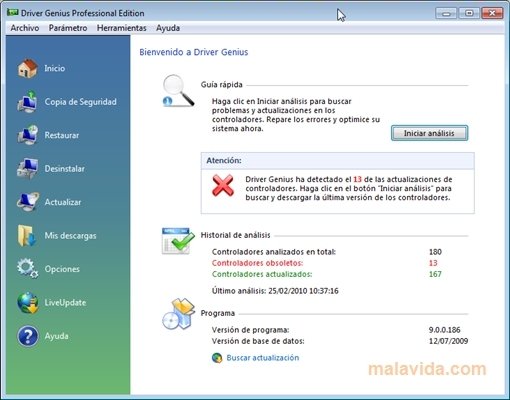Open the Opciones gear icon
This screenshot has width=510, height=400.
28,269
